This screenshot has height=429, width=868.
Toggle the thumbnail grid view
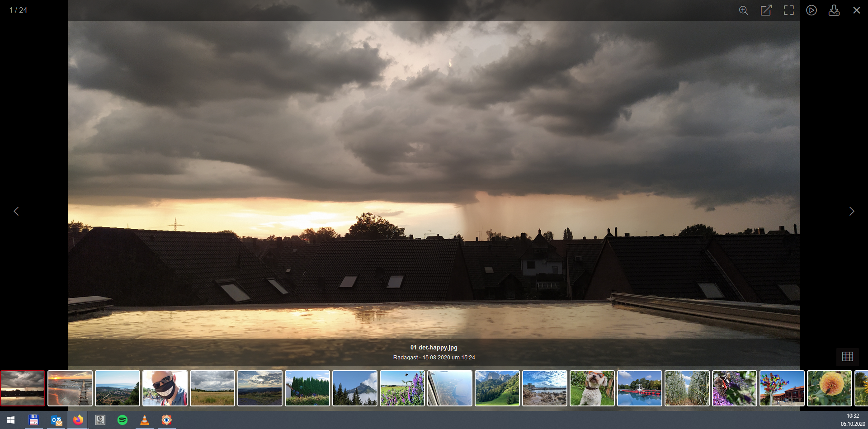(x=847, y=356)
